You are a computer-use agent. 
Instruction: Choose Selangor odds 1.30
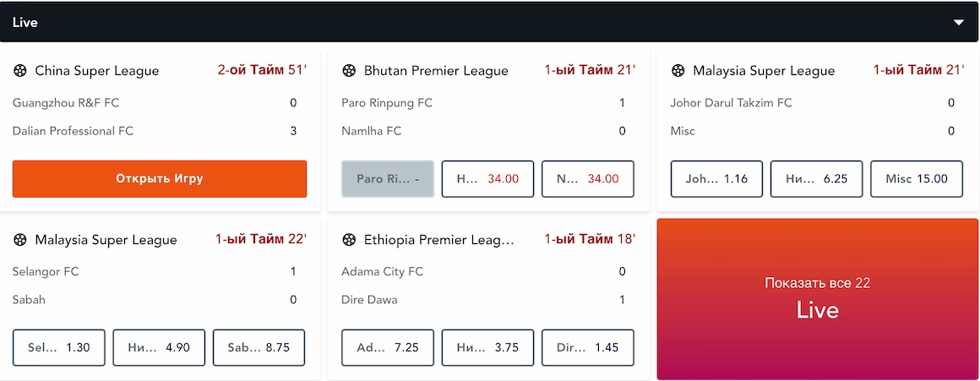[59, 347]
